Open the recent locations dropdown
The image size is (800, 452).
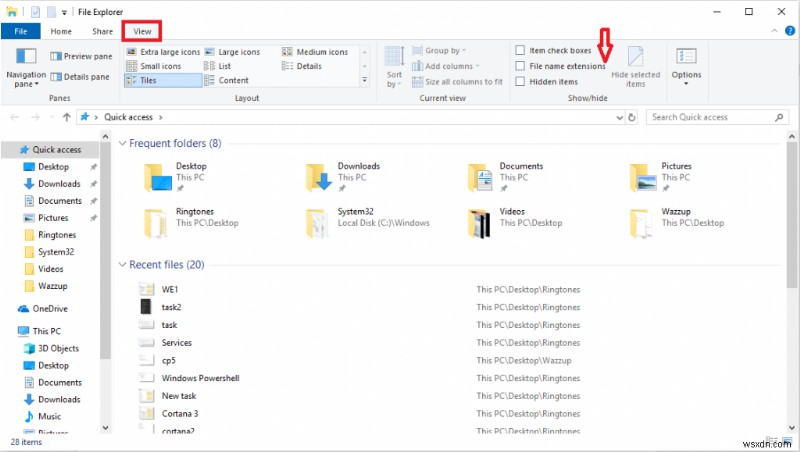pyautogui.click(x=52, y=117)
